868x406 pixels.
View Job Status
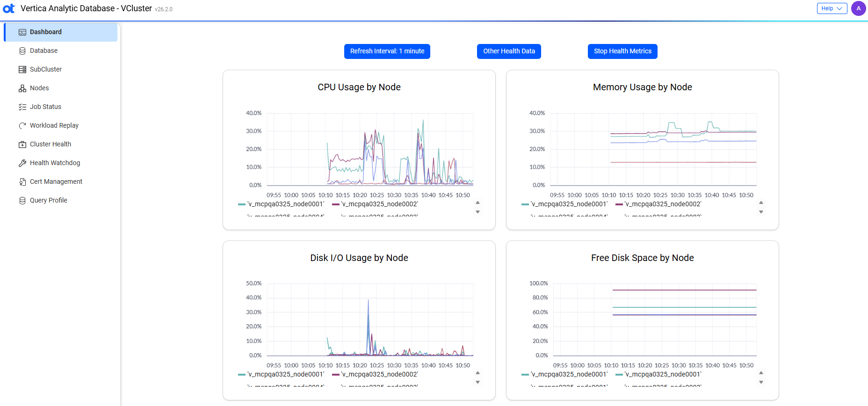click(61, 107)
